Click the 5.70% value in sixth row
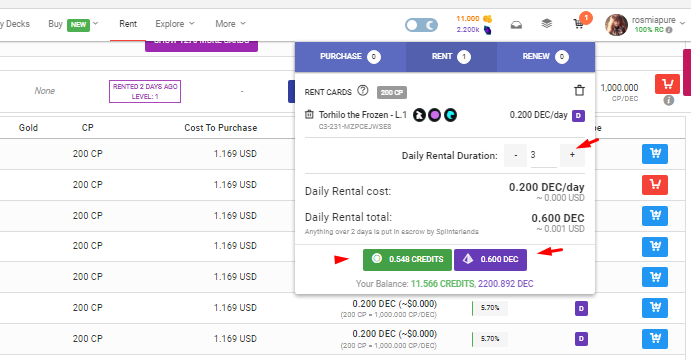Screen dimensions: 691x360 (x=490, y=308)
